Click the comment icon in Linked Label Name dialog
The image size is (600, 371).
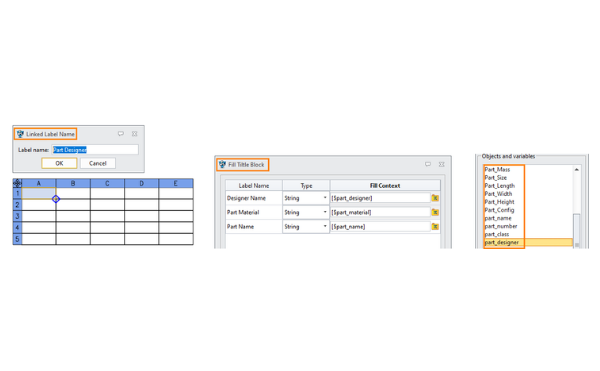(121, 134)
